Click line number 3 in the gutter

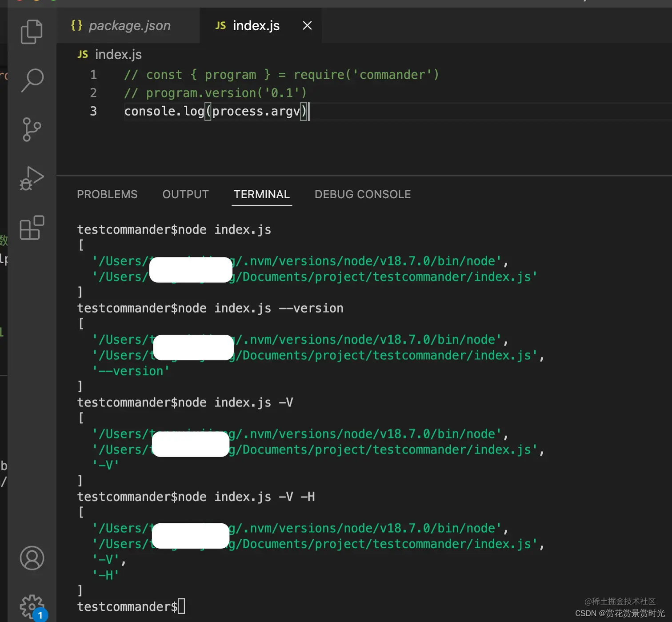(93, 111)
